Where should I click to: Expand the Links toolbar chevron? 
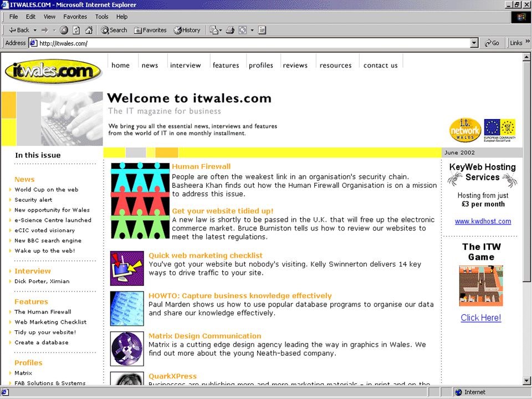tap(528, 42)
